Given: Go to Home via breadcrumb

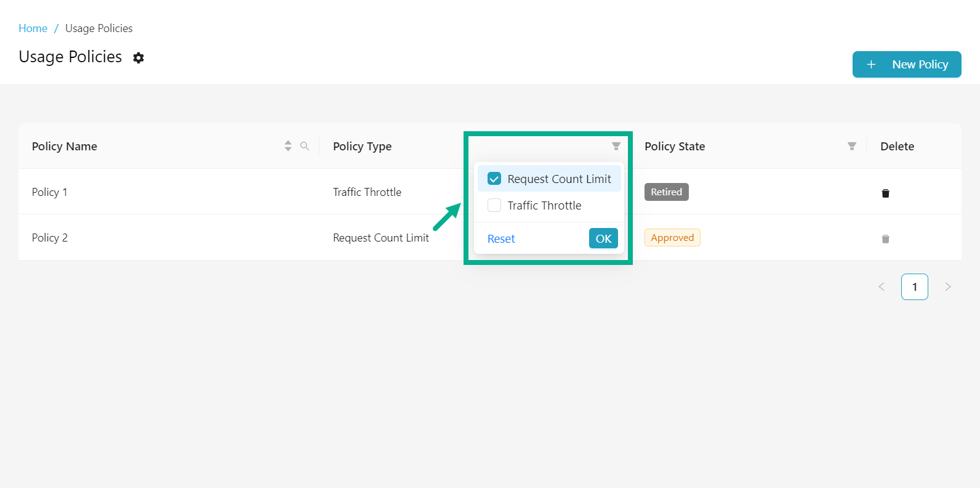Looking at the screenshot, I should pos(33,28).
